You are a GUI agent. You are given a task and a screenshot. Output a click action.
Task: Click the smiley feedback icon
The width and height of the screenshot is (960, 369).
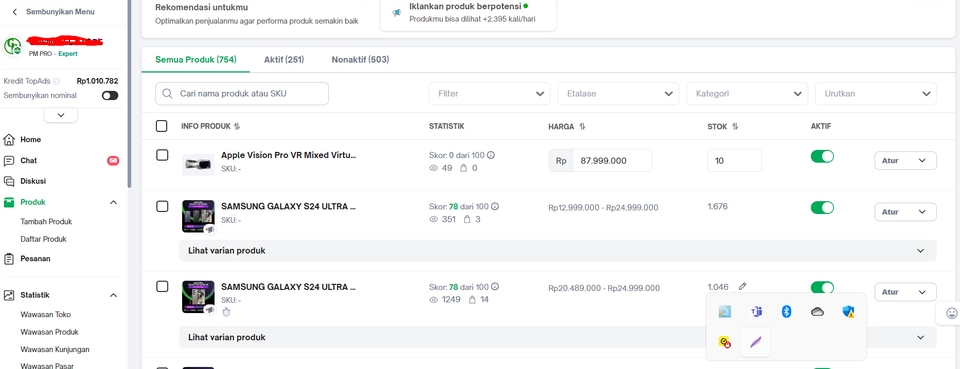click(x=951, y=313)
